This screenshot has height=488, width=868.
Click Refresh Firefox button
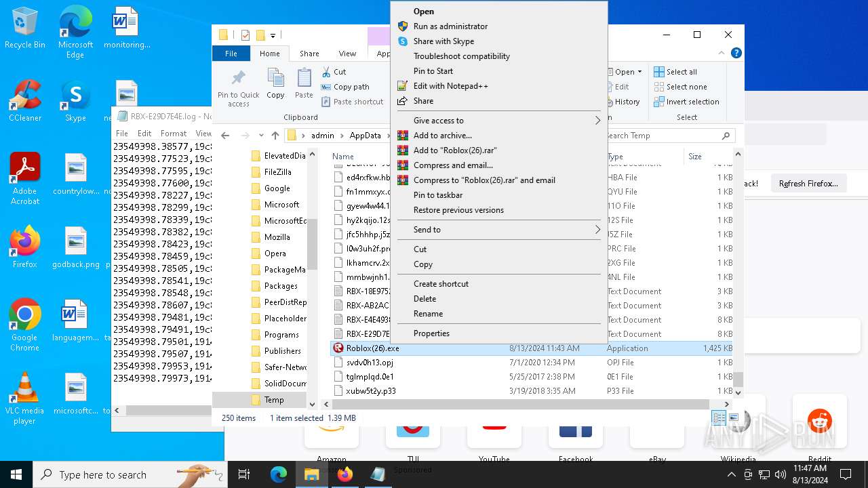click(808, 184)
